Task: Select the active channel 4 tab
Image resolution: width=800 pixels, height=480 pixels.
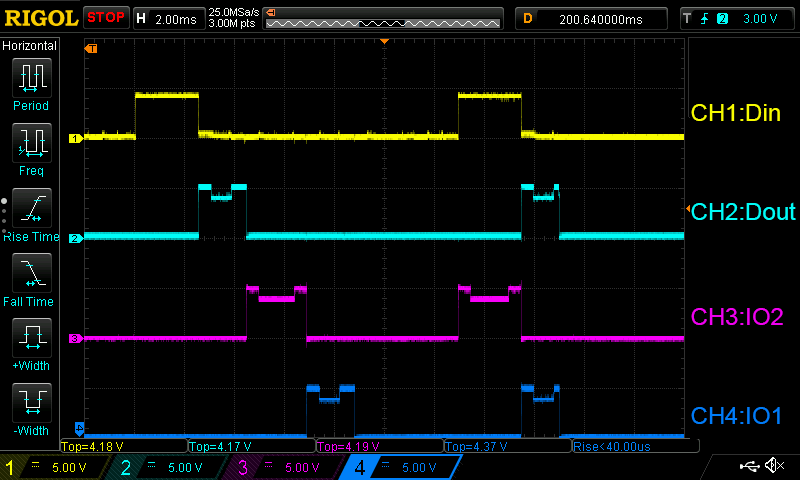Action: (x=401, y=467)
